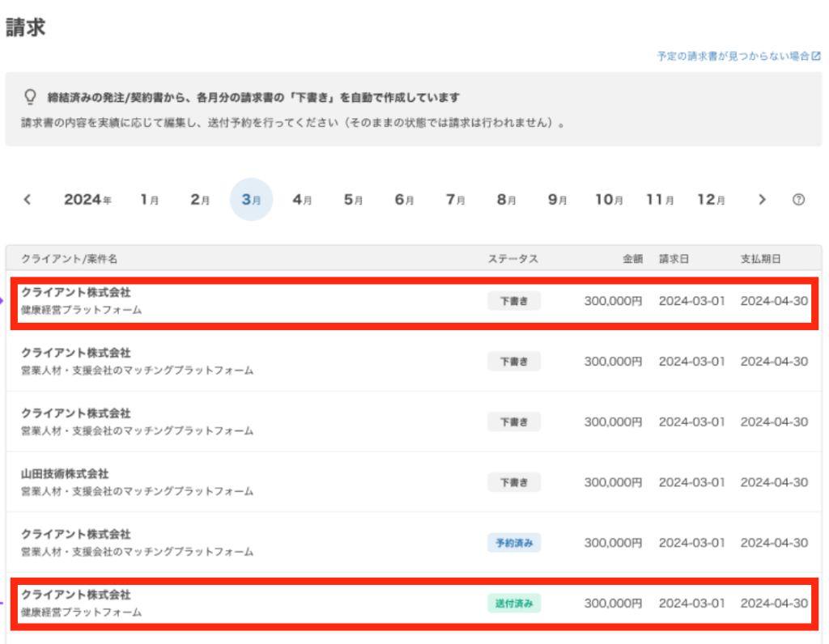829x644 pixels.
Task: Choose the 6月 month tab
Action: [x=404, y=200]
